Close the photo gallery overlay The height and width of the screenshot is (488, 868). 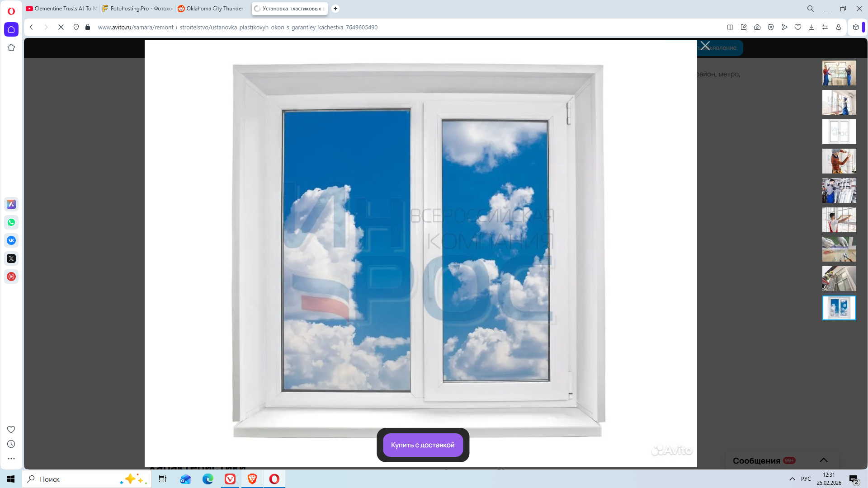(x=705, y=46)
